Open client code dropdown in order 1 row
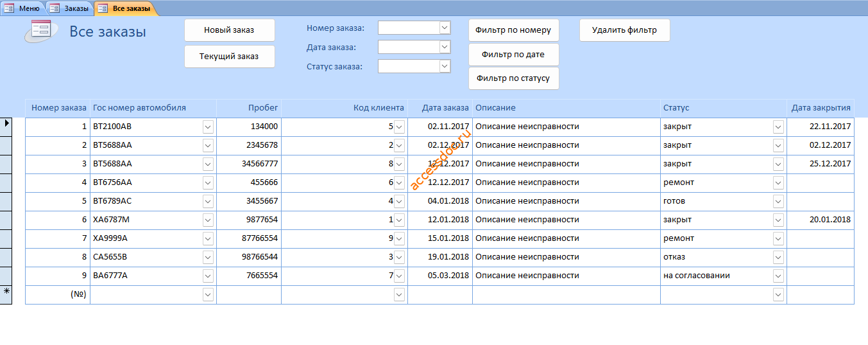 pos(400,127)
